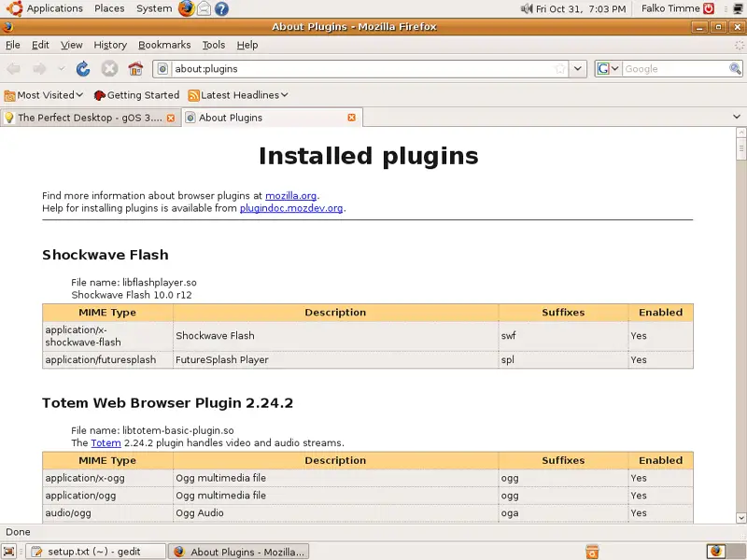Open the Edit menu
This screenshot has width=747, height=560.
pyautogui.click(x=40, y=45)
